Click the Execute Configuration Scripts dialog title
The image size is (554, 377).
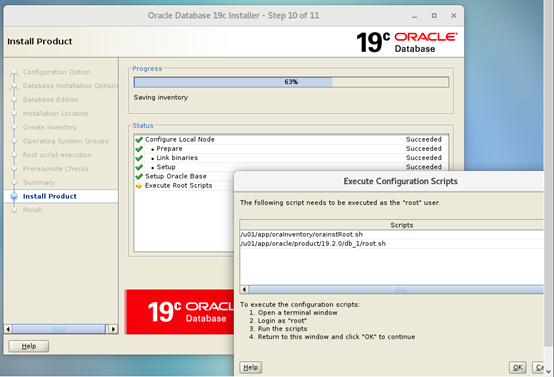pos(400,181)
